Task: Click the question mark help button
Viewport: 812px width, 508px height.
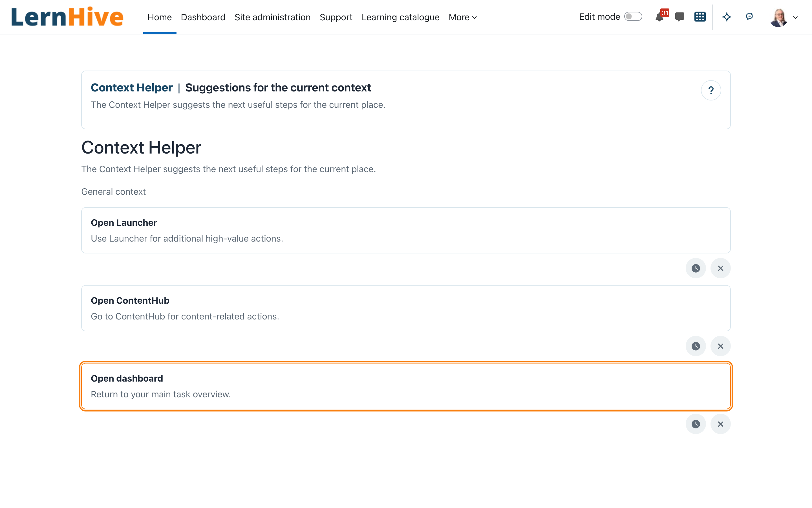Action: pyautogui.click(x=711, y=90)
